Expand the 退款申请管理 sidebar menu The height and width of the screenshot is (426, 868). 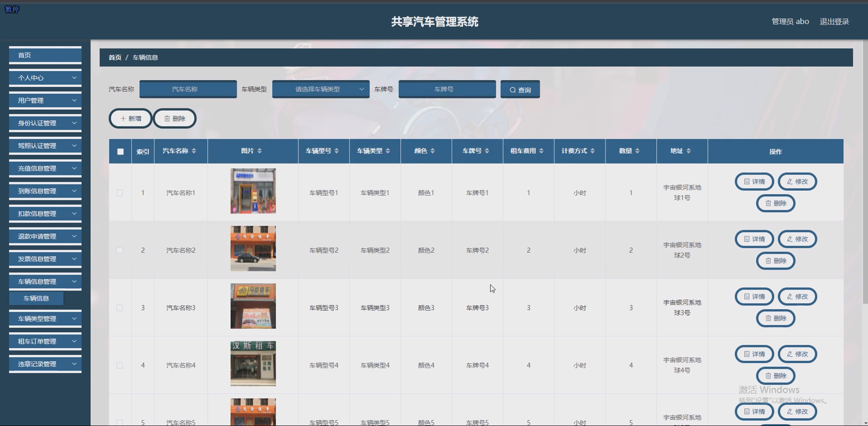45,237
